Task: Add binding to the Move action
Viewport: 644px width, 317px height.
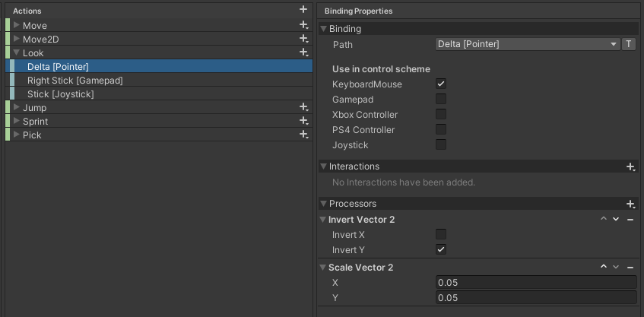Action: click(303, 25)
